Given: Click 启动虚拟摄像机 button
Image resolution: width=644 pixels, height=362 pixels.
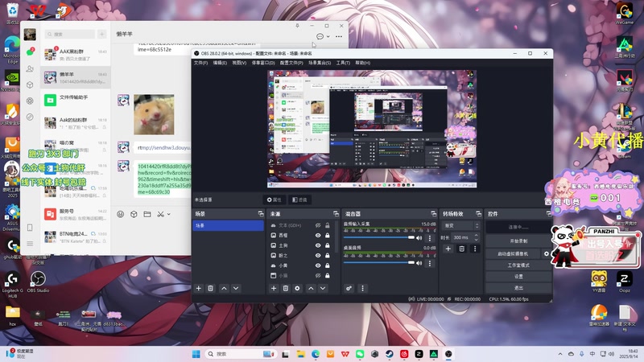Looking at the screenshot, I should click(x=514, y=253).
